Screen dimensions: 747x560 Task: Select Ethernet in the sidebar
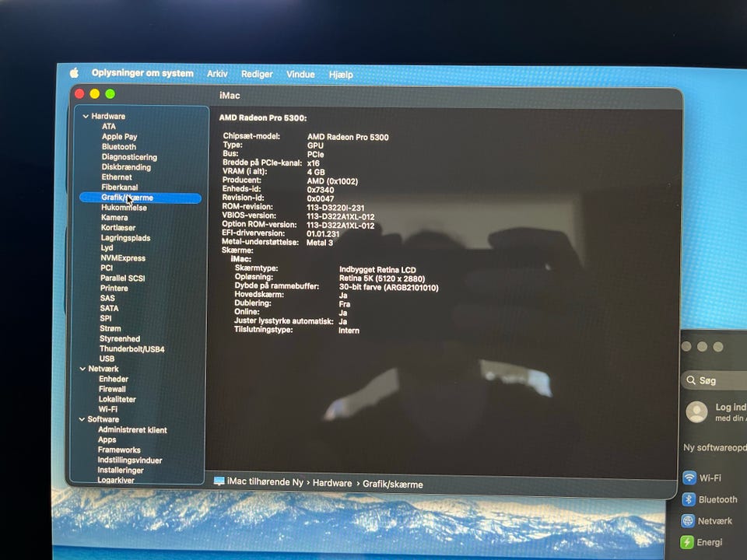(117, 177)
